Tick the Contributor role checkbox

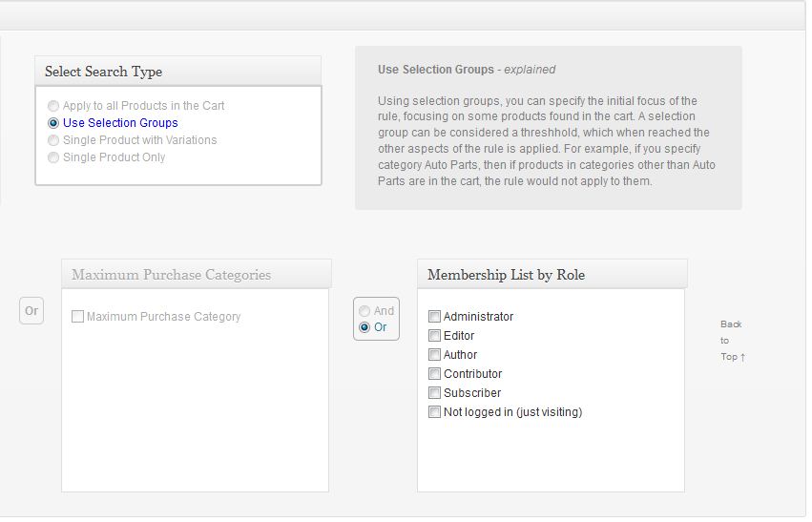tap(434, 374)
